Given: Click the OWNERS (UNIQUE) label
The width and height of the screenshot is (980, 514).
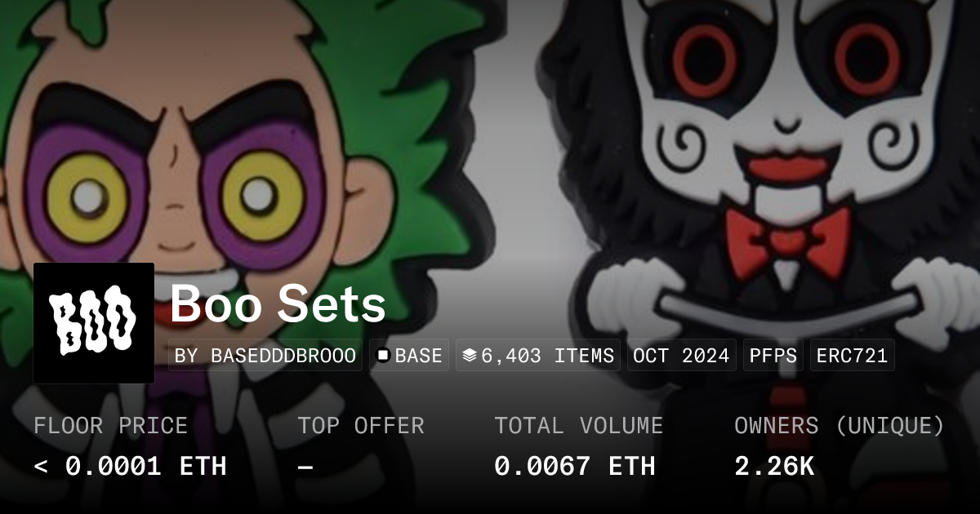Looking at the screenshot, I should 840,426.
